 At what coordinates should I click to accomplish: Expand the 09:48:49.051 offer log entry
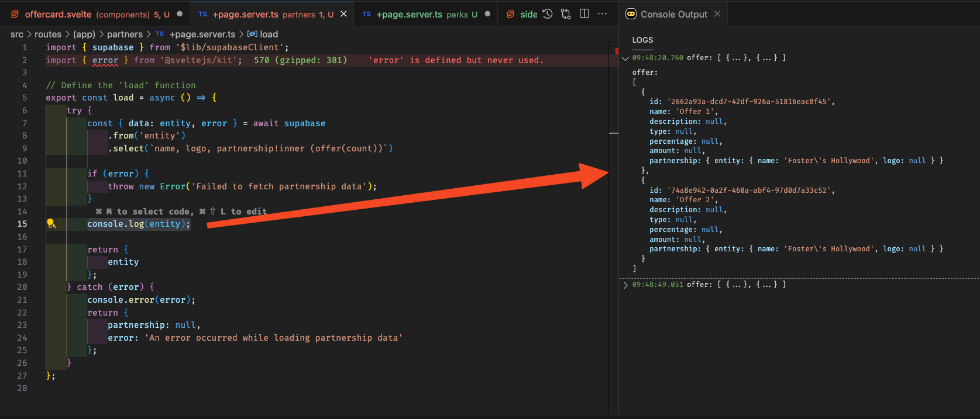[625, 285]
